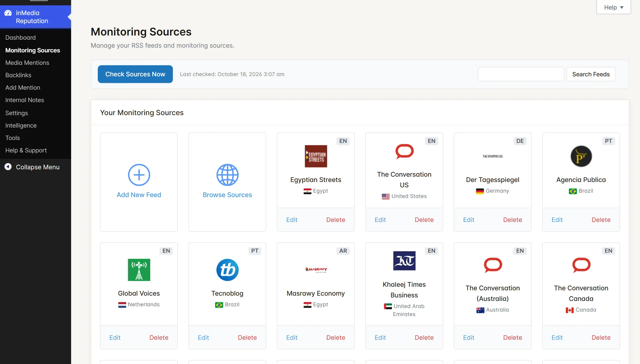The width and height of the screenshot is (640, 364).
Task: Click the Add New Feed plus icon
Action: click(139, 175)
